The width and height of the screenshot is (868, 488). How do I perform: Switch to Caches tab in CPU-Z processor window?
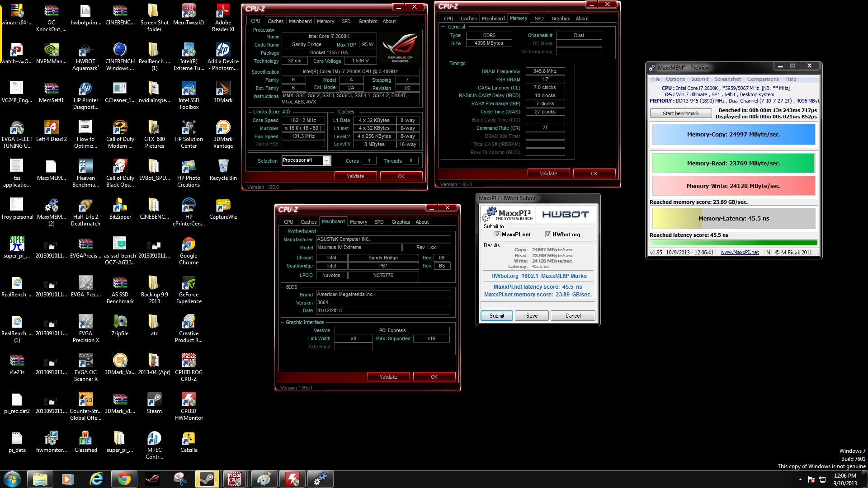275,21
